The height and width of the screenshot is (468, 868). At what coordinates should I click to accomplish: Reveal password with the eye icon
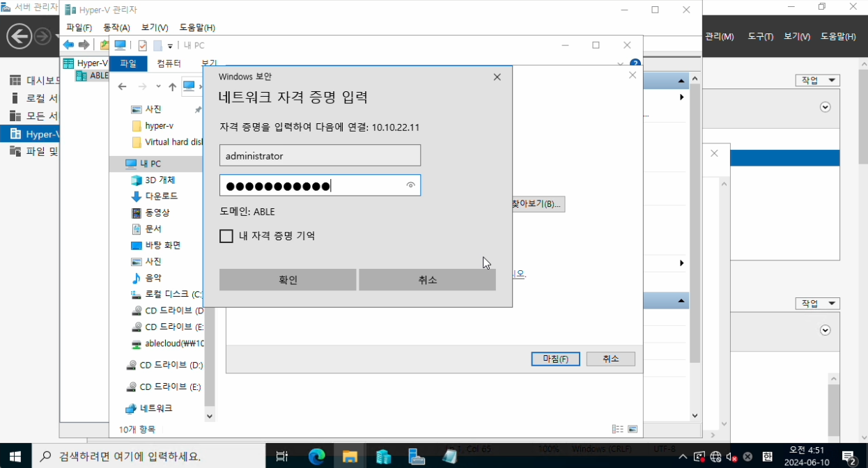[x=411, y=185]
